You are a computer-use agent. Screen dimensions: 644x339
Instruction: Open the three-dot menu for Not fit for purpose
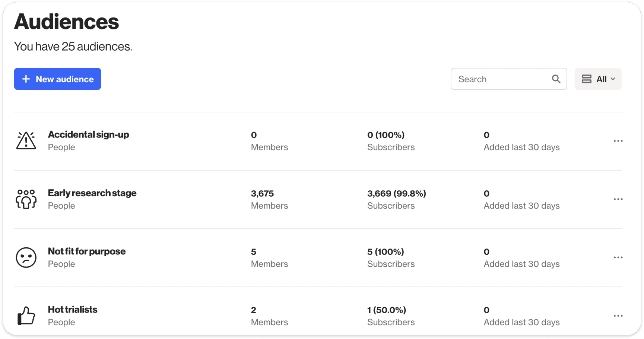point(618,257)
